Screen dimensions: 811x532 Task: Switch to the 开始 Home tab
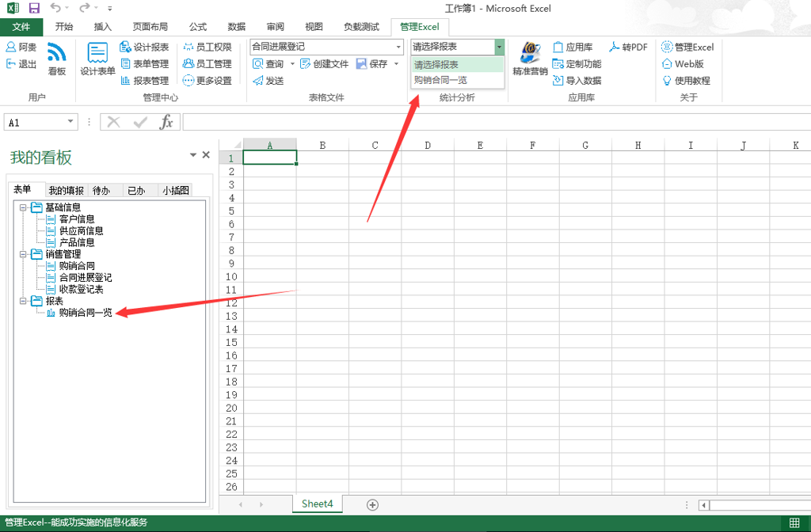tap(64, 27)
